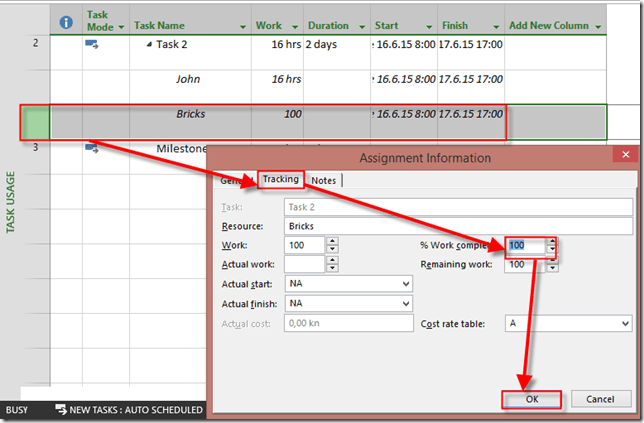The height and width of the screenshot is (423, 644).
Task: Click Milestone row task mode icon
Action: click(92, 148)
